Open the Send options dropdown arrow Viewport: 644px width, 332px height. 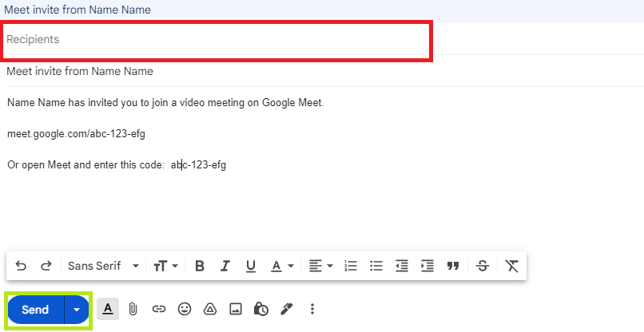77,310
